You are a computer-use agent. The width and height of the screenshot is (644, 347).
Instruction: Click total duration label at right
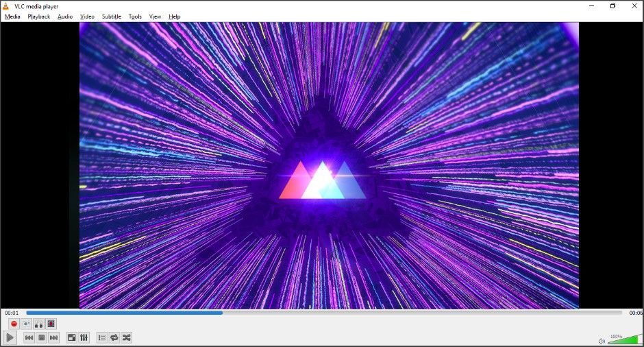click(636, 313)
